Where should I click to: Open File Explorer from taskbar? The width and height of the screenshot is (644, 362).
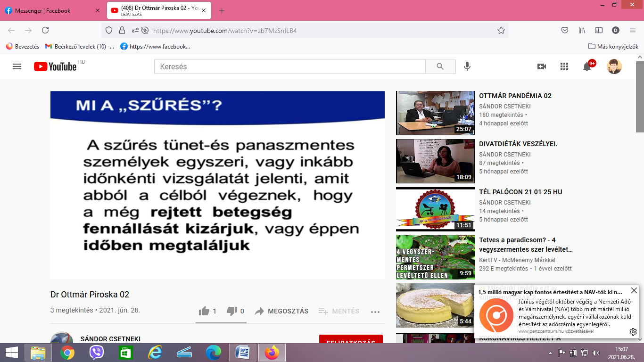point(38,353)
